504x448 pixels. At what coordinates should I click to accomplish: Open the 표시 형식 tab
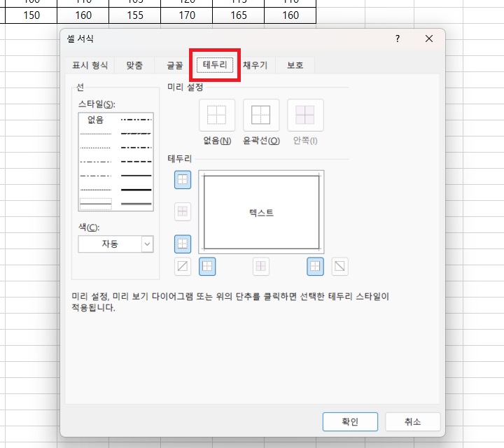point(90,65)
